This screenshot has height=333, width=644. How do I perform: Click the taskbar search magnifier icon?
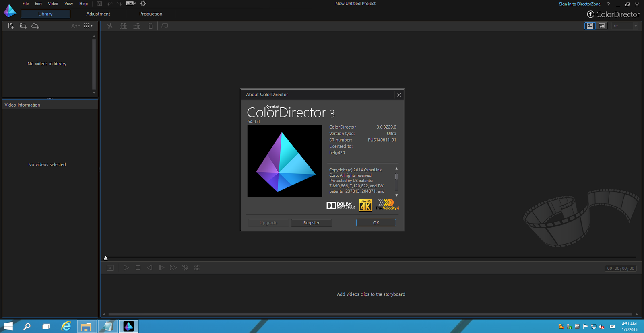[27, 327]
